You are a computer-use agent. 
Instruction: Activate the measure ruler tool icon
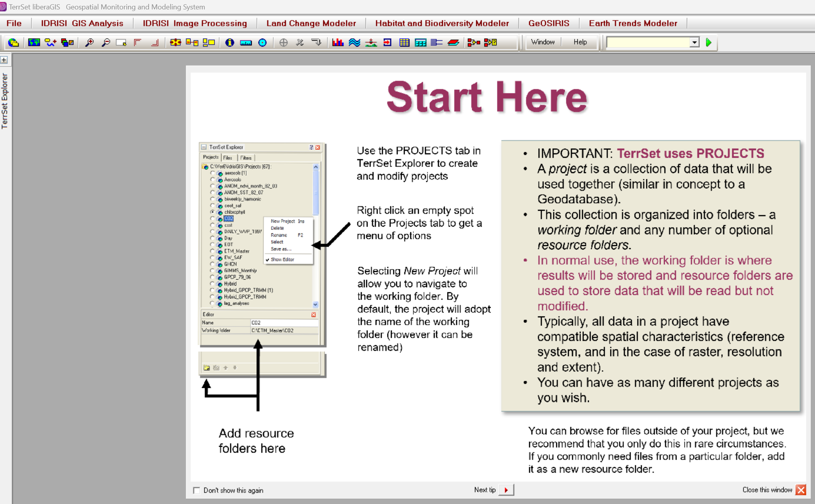click(x=246, y=42)
